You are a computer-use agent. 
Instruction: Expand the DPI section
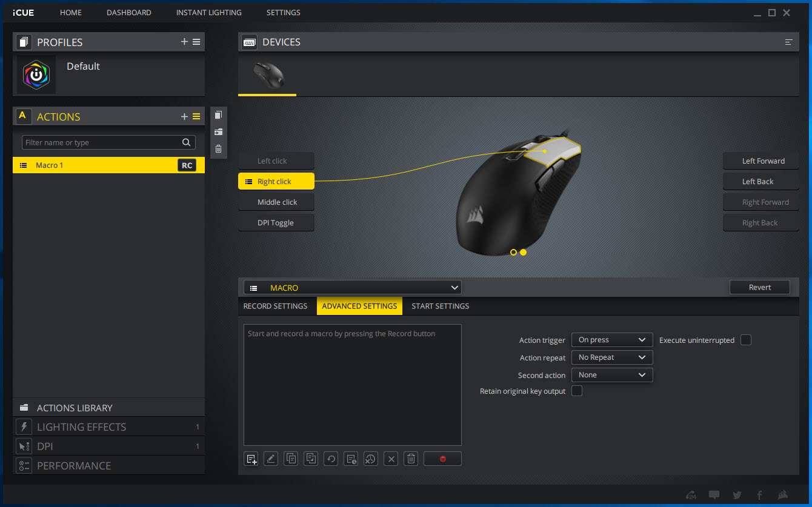tap(108, 446)
